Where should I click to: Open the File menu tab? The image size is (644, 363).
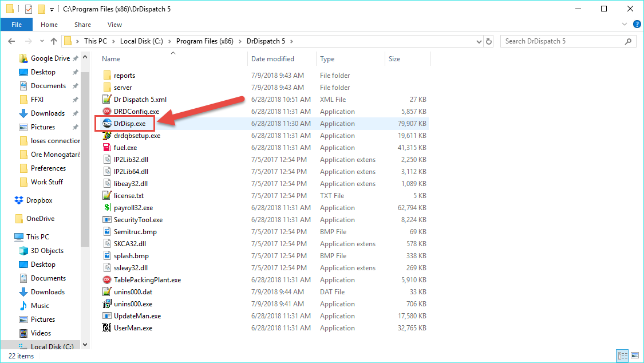(17, 25)
